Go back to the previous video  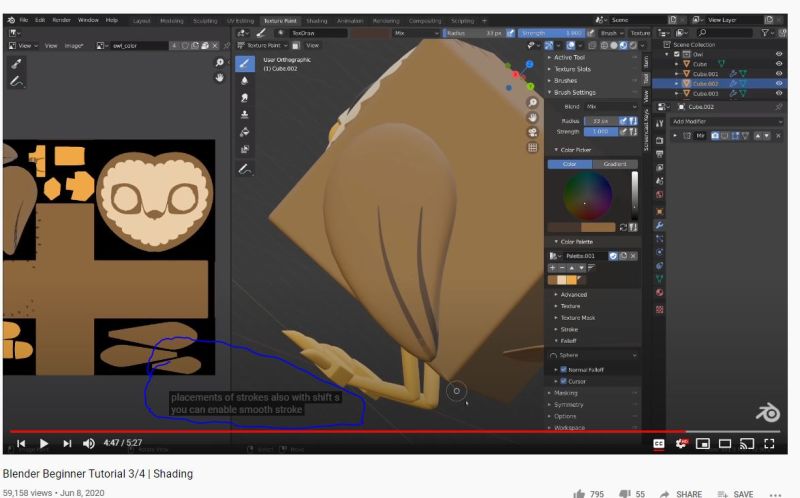click(x=21, y=443)
